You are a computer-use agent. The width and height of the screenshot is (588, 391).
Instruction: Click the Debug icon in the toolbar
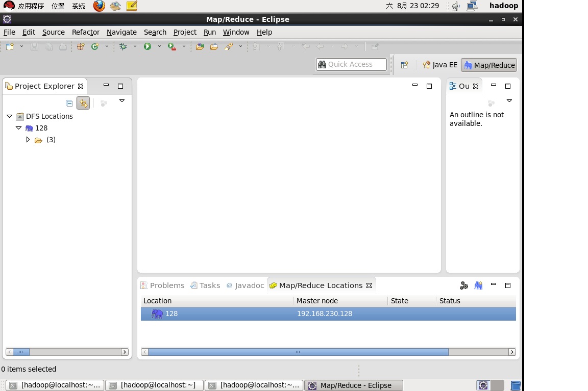[x=122, y=46]
